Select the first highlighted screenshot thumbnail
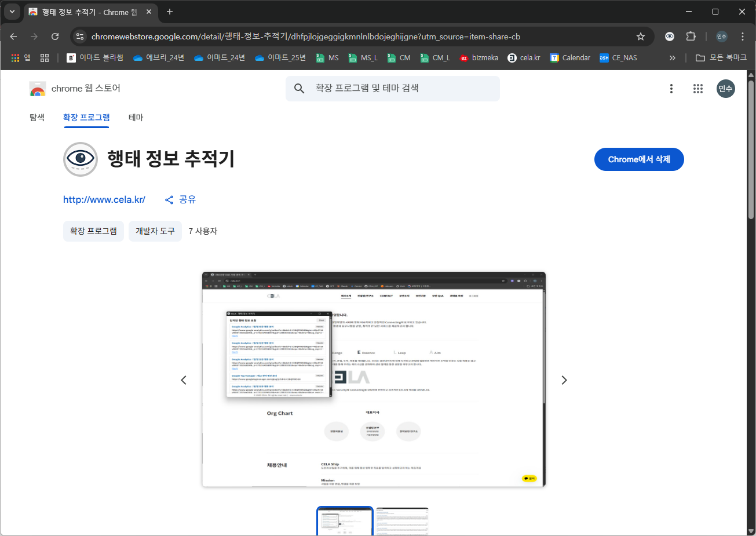756x536 pixels. tap(345, 521)
